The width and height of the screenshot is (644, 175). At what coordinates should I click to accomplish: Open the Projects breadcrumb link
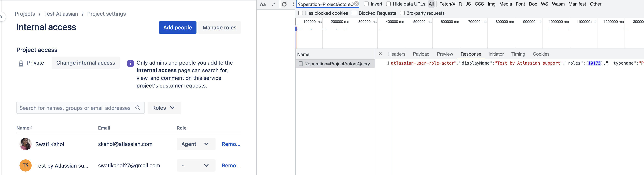[25, 14]
